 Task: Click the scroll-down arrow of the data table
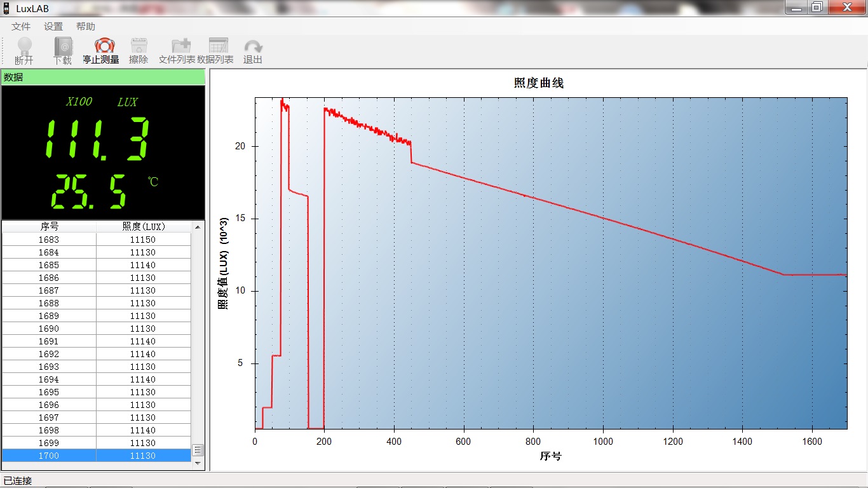click(x=198, y=463)
